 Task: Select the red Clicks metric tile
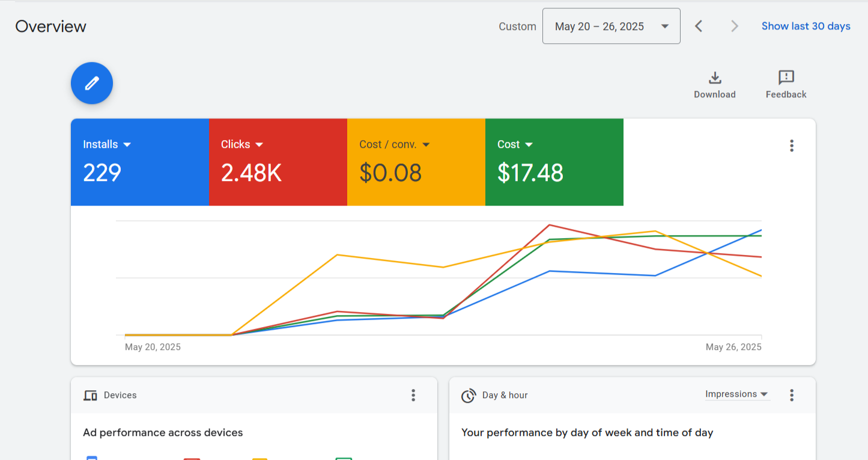(278, 162)
